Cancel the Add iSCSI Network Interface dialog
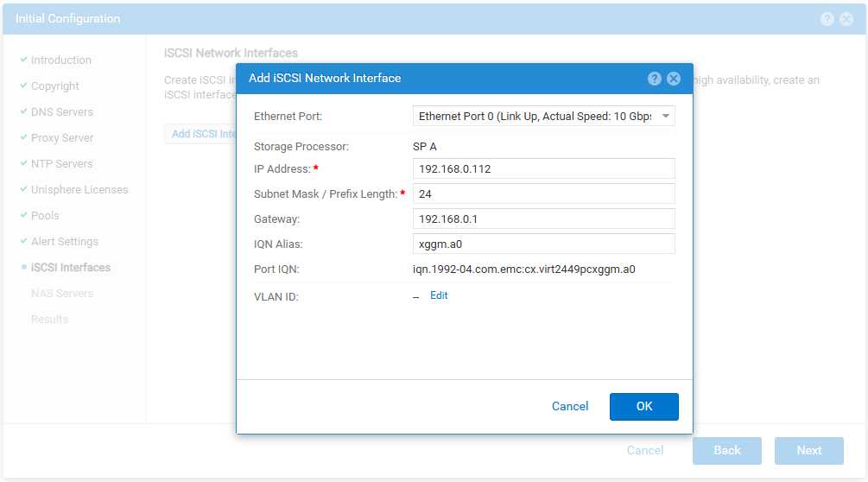 tap(570, 406)
